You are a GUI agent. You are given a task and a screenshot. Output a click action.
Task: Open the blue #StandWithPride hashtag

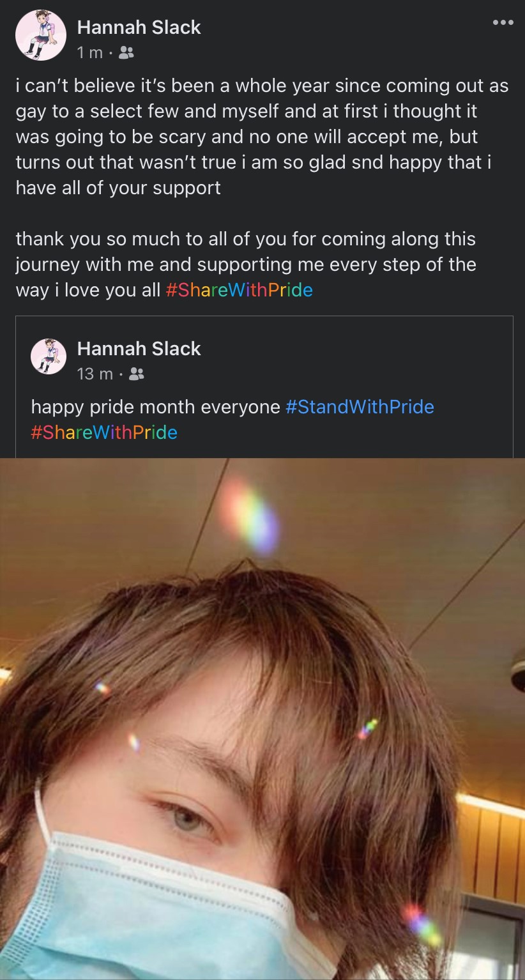pos(360,407)
